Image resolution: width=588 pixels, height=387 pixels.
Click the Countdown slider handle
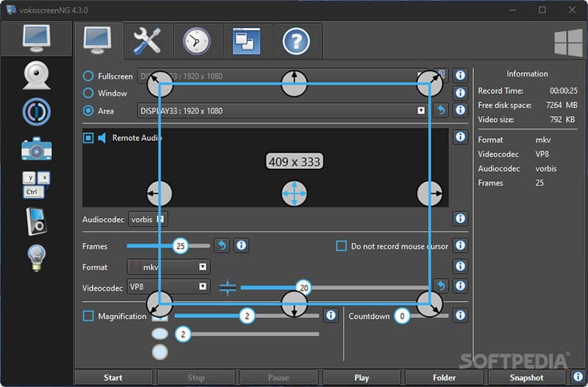[401, 316]
